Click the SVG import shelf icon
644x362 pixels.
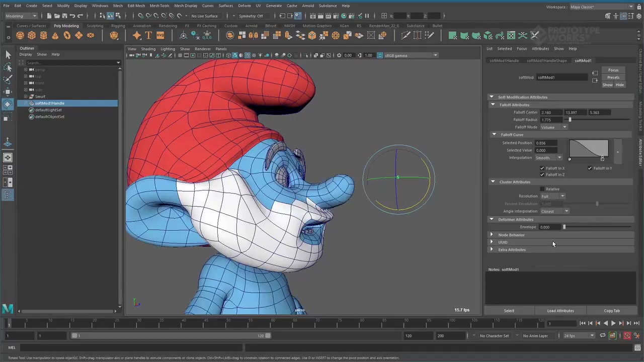coord(160,35)
